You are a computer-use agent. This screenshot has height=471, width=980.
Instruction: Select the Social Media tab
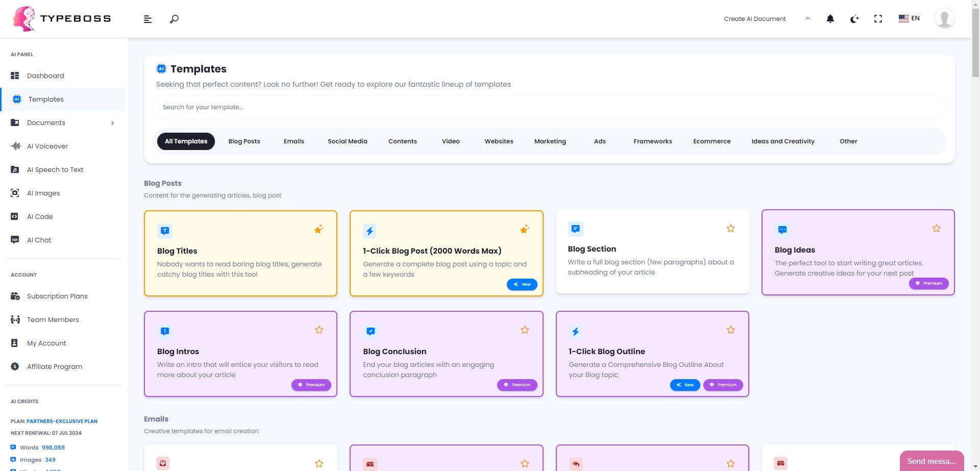point(347,141)
